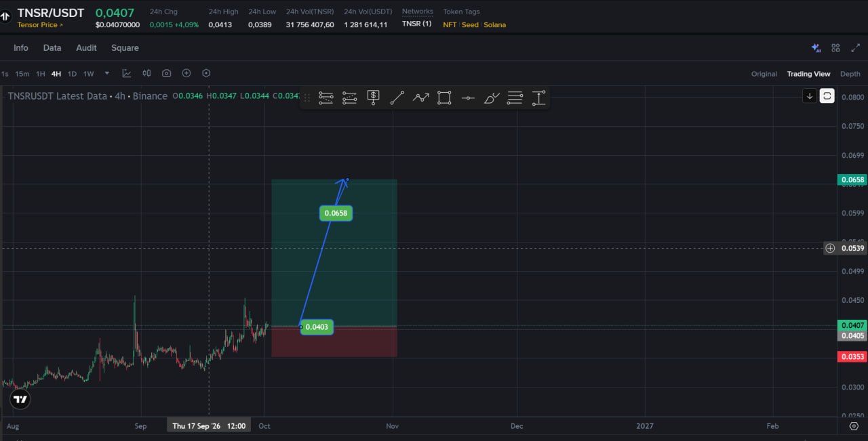Take a chart snapshot with camera icon
Image resolution: width=868 pixels, height=441 pixels.
pos(166,73)
